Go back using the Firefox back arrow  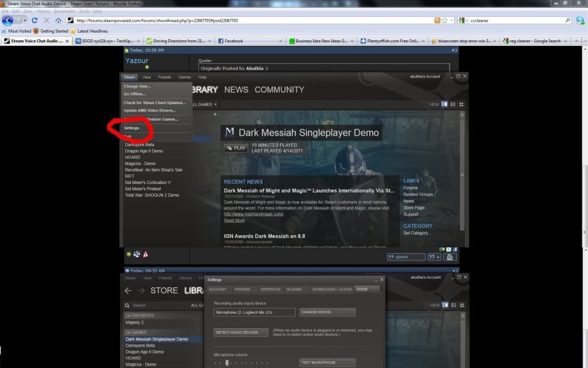pos(7,20)
